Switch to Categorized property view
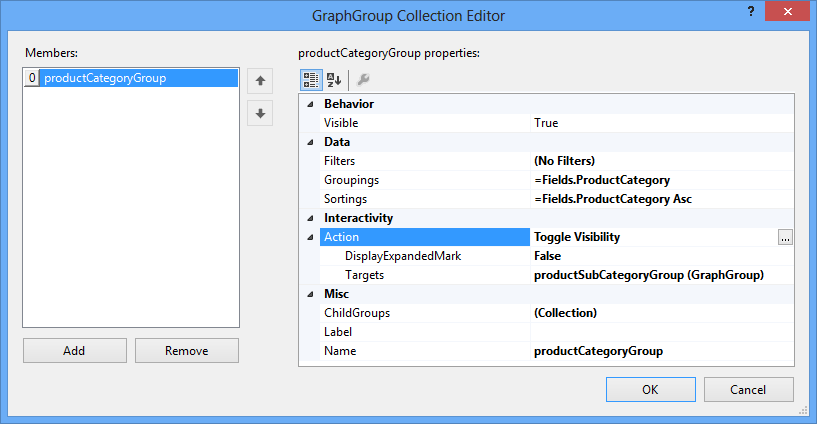The height and width of the screenshot is (424, 817). (310, 80)
